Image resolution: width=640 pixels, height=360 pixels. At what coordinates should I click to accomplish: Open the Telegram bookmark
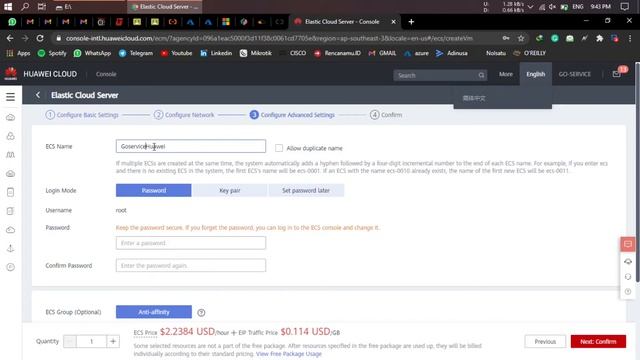[136, 53]
